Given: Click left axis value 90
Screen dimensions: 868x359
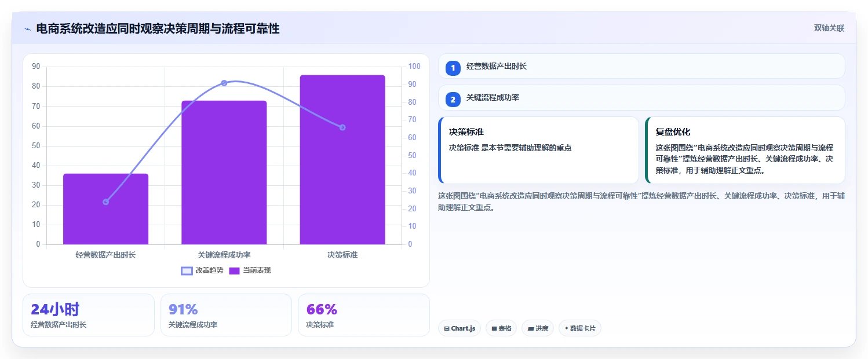Looking at the screenshot, I should pyautogui.click(x=36, y=67).
